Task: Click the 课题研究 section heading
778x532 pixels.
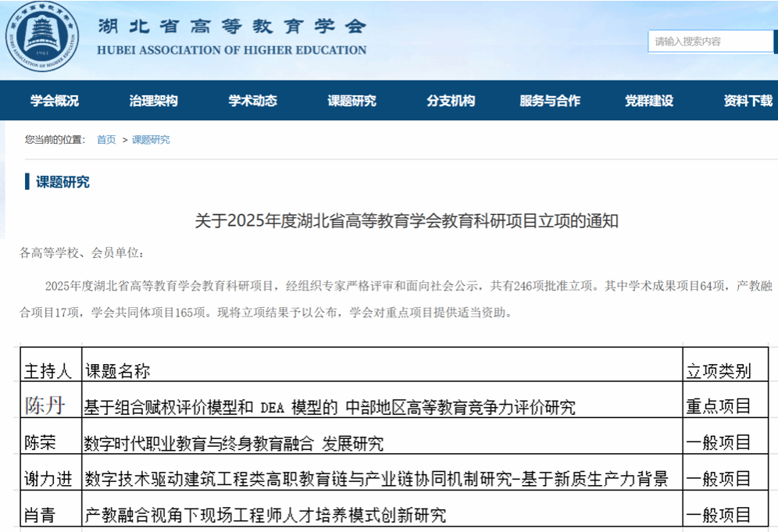Action: point(62,182)
